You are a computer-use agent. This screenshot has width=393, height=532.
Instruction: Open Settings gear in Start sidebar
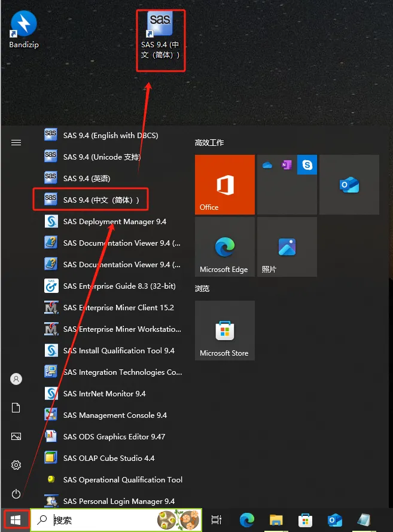[x=16, y=465]
